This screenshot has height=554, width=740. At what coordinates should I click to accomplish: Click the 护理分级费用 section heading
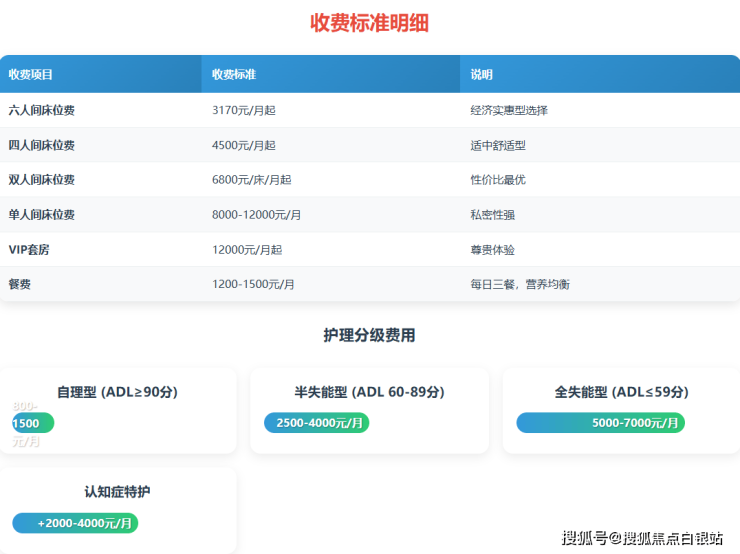click(369, 335)
